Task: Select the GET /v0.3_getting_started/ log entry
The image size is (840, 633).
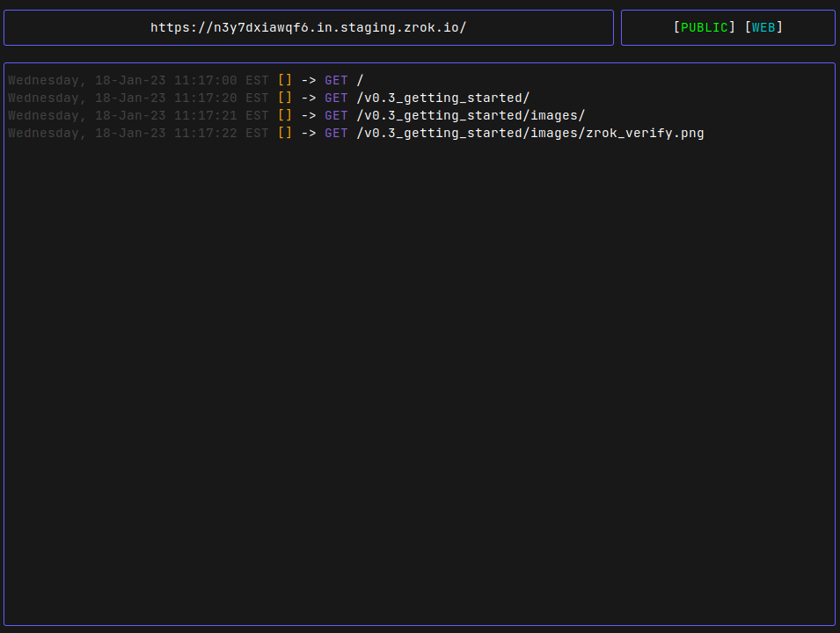Action: pyautogui.click(x=269, y=98)
